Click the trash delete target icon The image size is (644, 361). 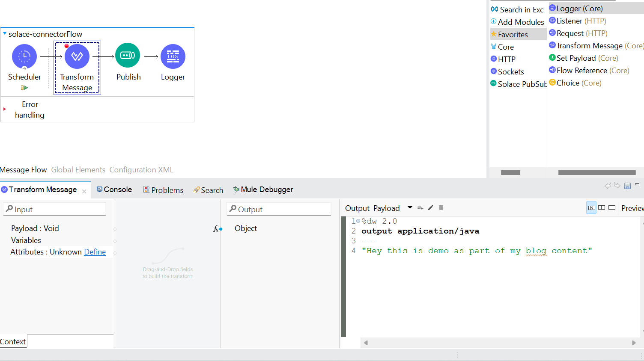(x=441, y=208)
